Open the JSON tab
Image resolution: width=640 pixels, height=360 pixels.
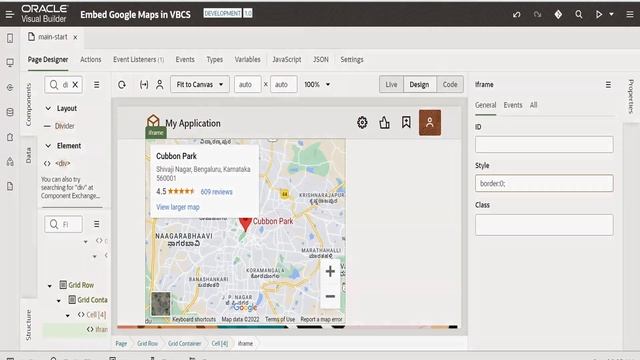(321, 60)
